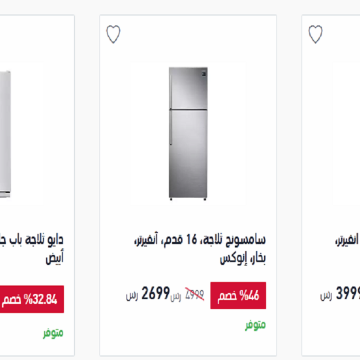Click the 'رس' currency label beside 3999
The width and height of the screenshot is (360, 360).
tap(326, 296)
